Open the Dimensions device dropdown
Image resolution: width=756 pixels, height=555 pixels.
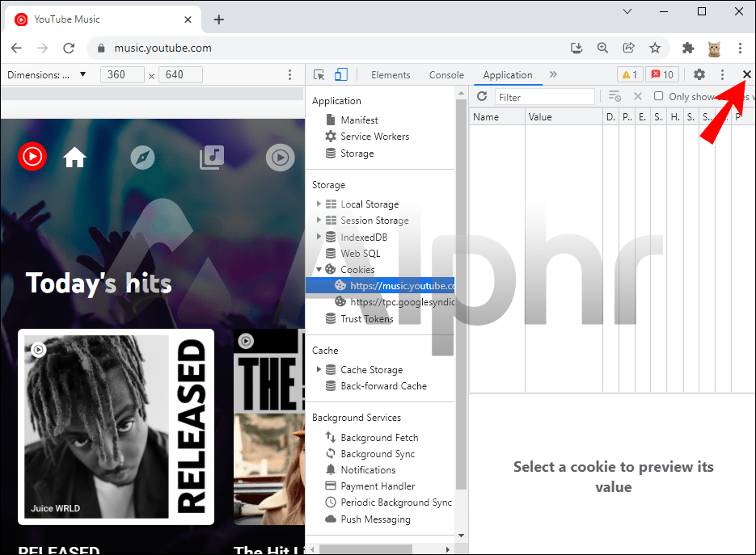(x=46, y=74)
